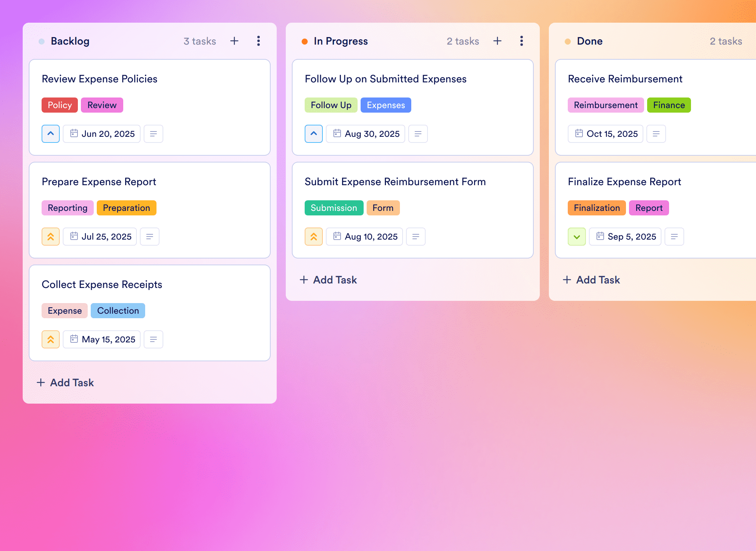Select the green Follow Up tag
The height and width of the screenshot is (551, 756).
click(x=331, y=105)
